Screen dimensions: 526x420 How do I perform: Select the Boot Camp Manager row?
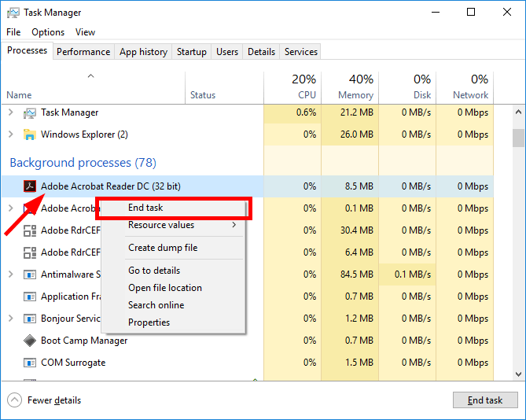[248, 341]
